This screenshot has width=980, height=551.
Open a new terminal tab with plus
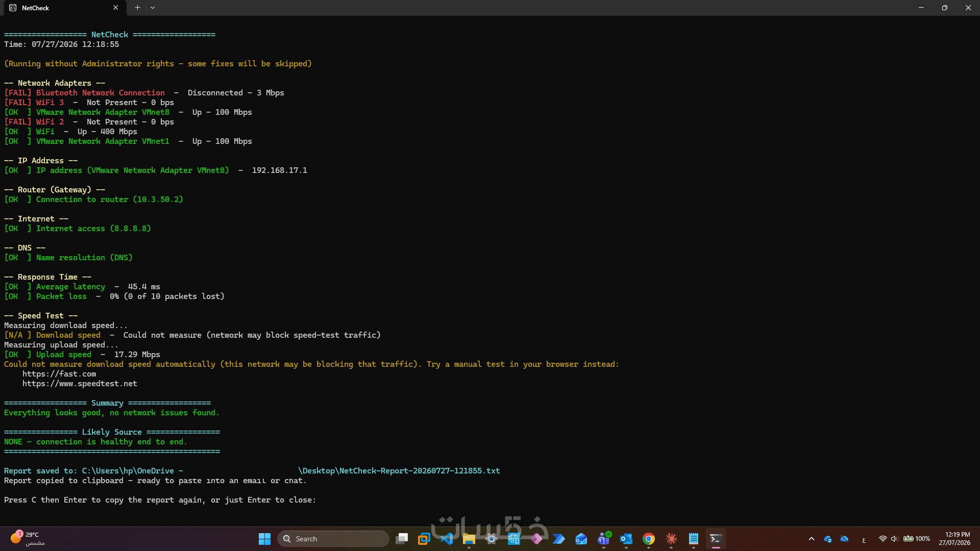pyautogui.click(x=137, y=8)
